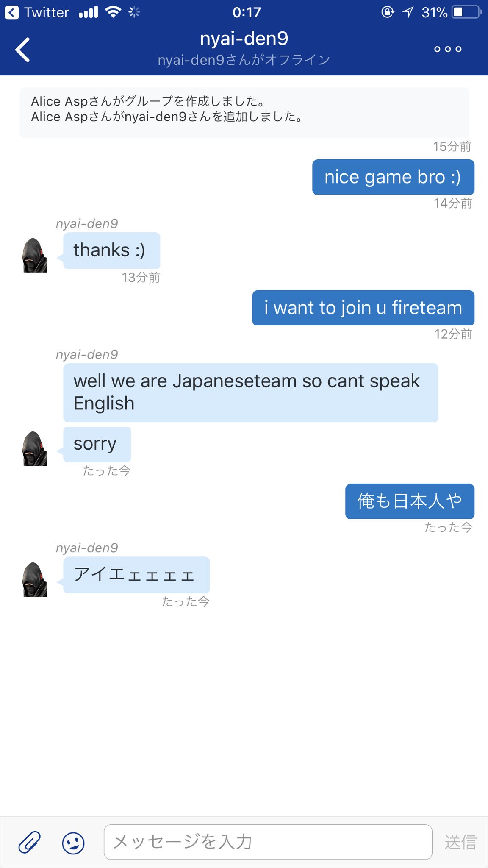
Task: Select the '俺も日本人や' message bubble
Action: 410,501
